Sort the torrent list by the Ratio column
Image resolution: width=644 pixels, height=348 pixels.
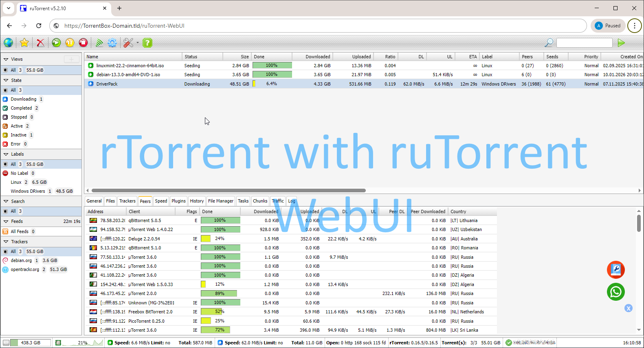click(x=386, y=57)
